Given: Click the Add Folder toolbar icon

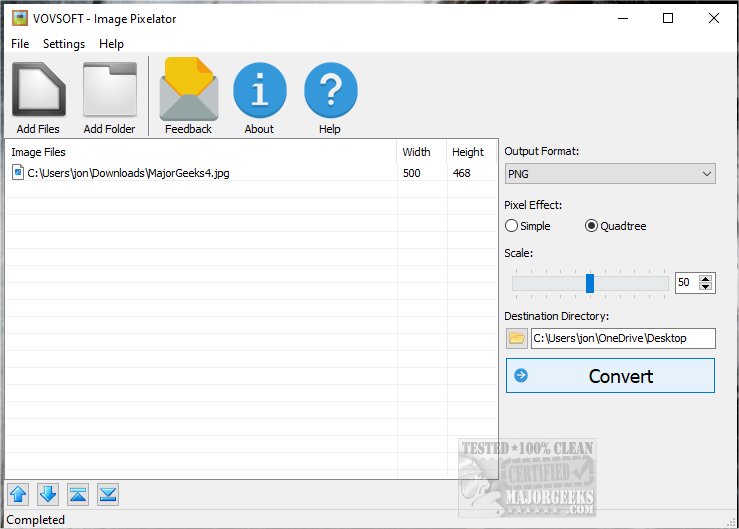Looking at the screenshot, I should coord(110,90).
